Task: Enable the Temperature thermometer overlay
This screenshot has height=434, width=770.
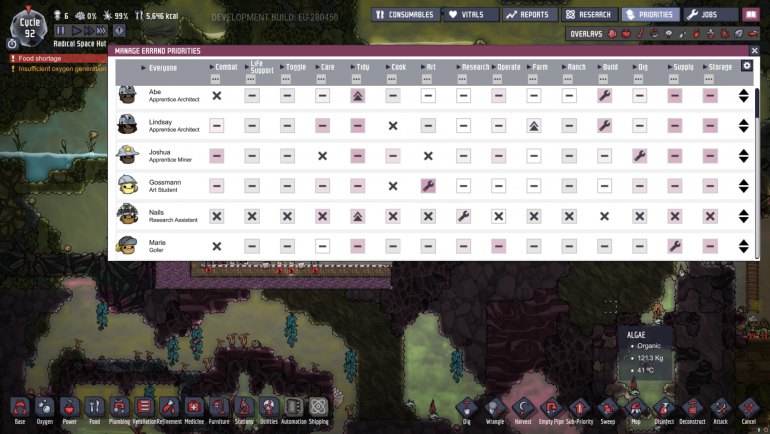Action: [x=640, y=34]
